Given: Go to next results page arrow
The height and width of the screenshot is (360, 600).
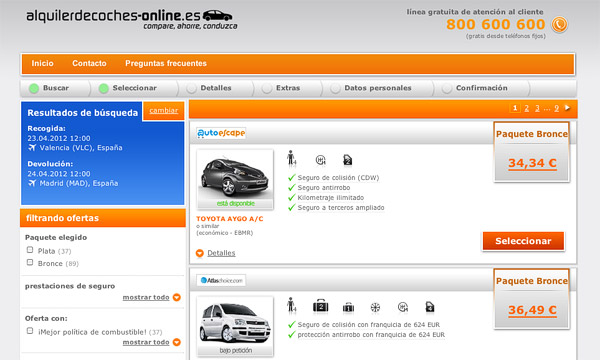Looking at the screenshot, I should (567, 108).
